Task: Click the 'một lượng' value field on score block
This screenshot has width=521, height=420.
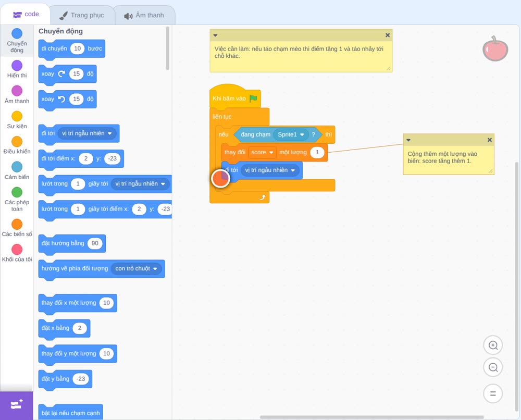Action: (317, 152)
